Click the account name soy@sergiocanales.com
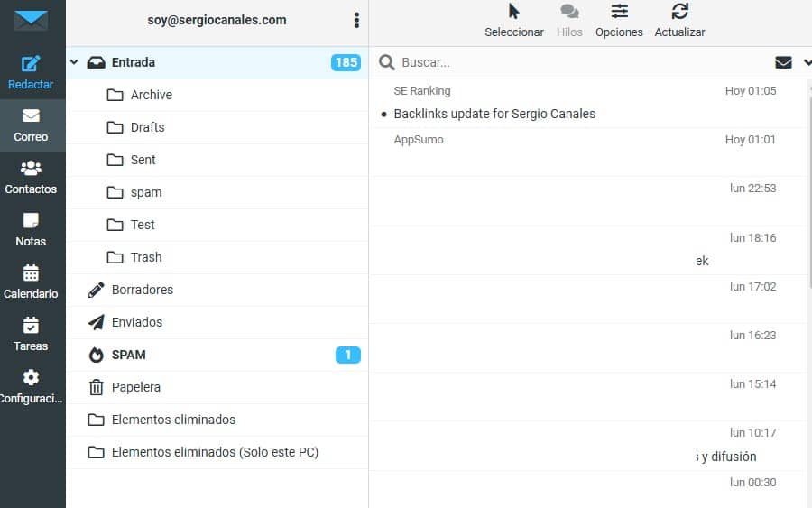This screenshot has height=508, width=812. point(217,20)
